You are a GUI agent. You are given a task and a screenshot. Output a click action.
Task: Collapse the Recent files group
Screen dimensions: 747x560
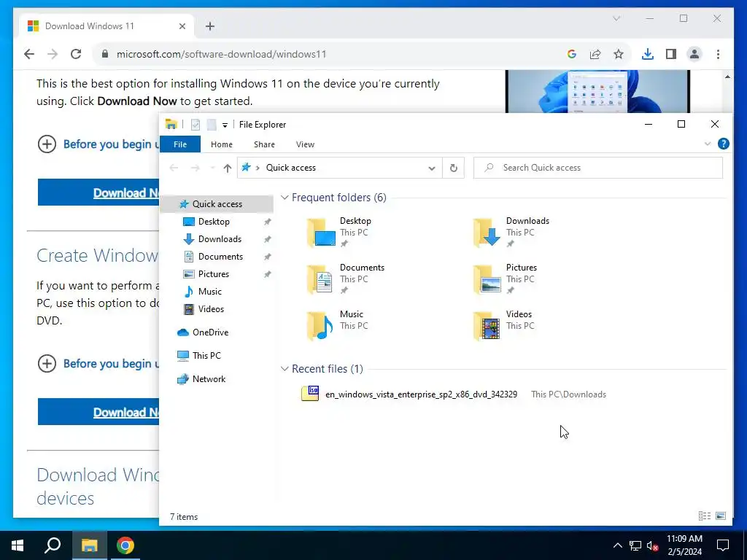285,368
